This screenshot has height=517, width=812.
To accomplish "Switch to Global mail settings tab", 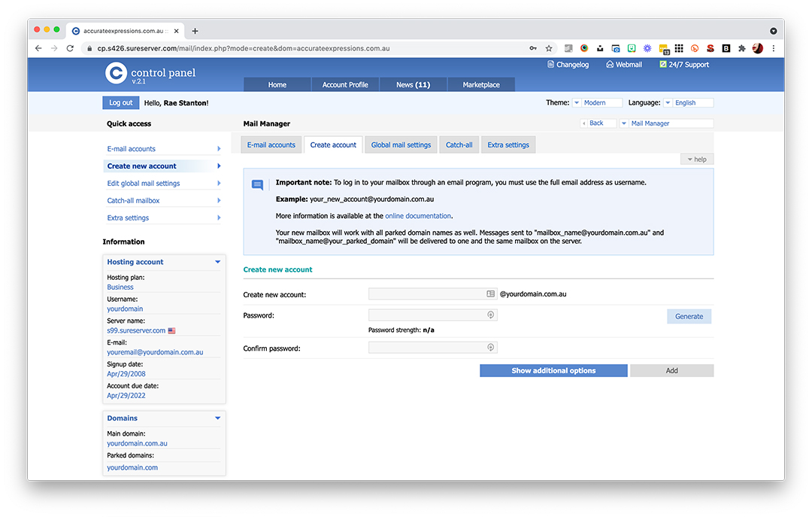I will [401, 144].
